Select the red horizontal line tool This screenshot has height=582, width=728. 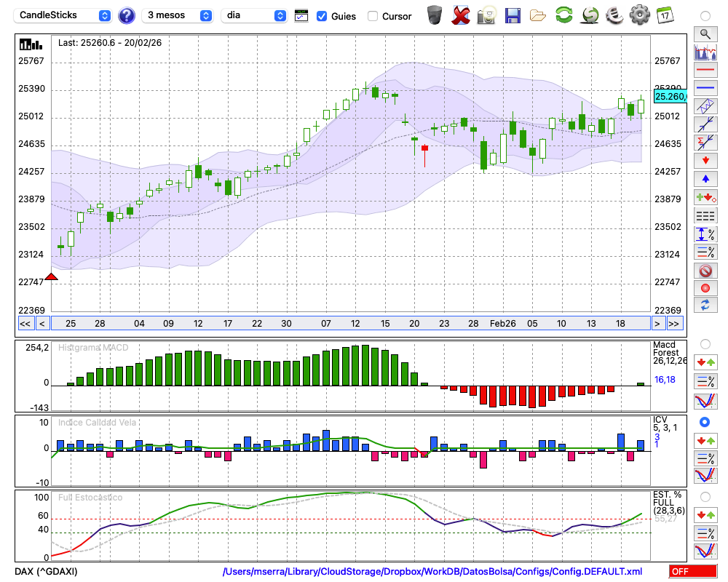coord(705,71)
